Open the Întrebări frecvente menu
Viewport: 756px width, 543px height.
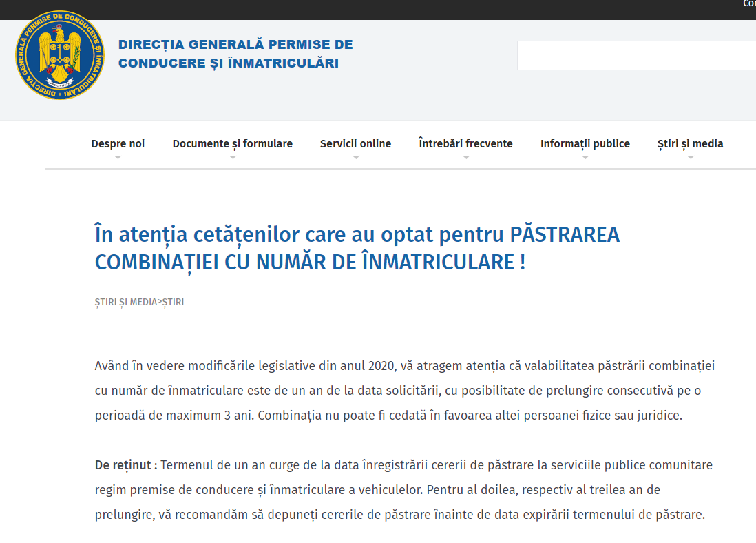465,143
